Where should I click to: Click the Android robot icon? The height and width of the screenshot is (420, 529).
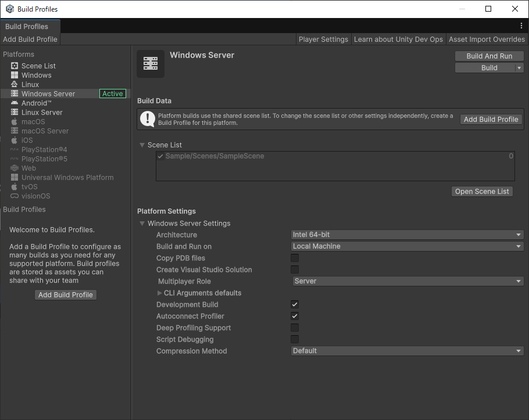pos(15,103)
